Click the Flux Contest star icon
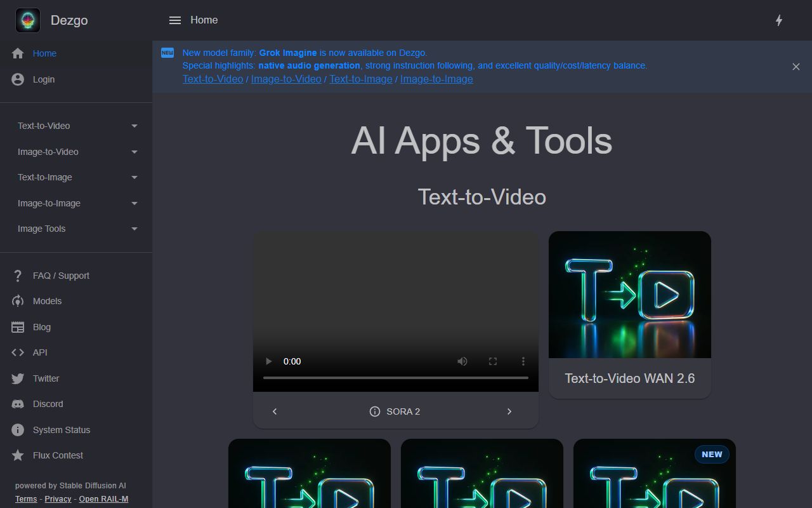Image resolution: width=812 pixels, height=508 pixels. click(x=17, y=455)
